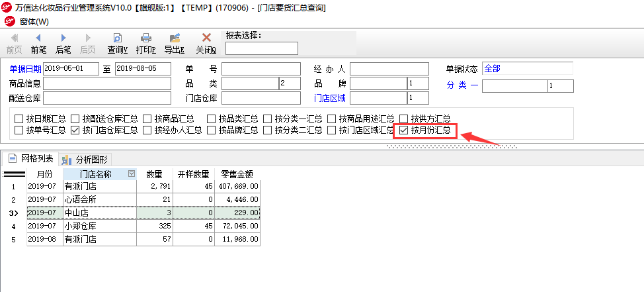Screen dimensions: 644x292
Task: Select the 中山店 store cell
Action: [x=100, y=213]
